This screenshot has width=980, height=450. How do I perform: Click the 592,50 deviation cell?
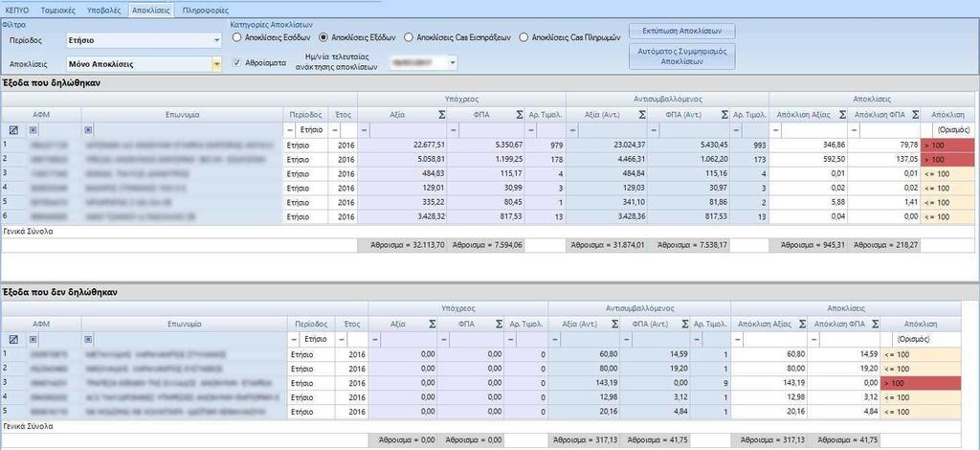[808, 159]
